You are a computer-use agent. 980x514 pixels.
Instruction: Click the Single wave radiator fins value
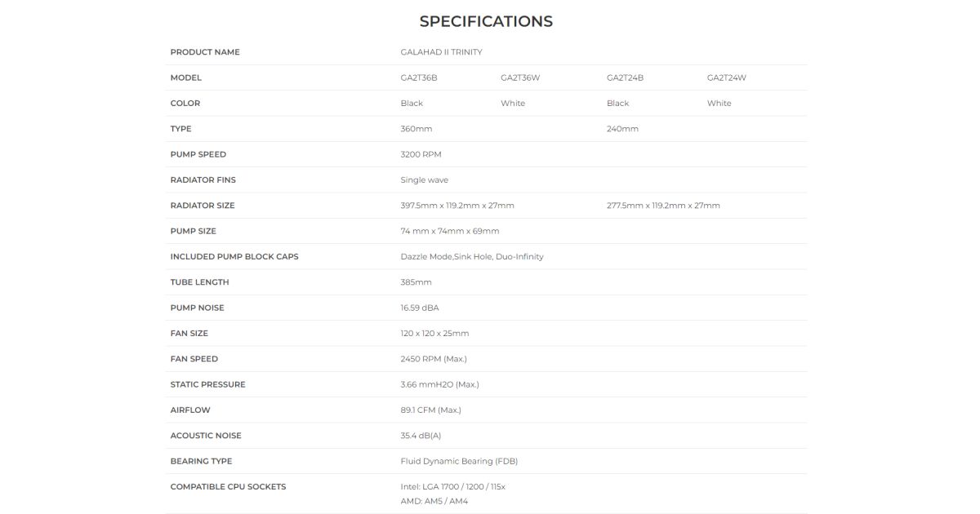pyautogui.click(x=424, y=180)
